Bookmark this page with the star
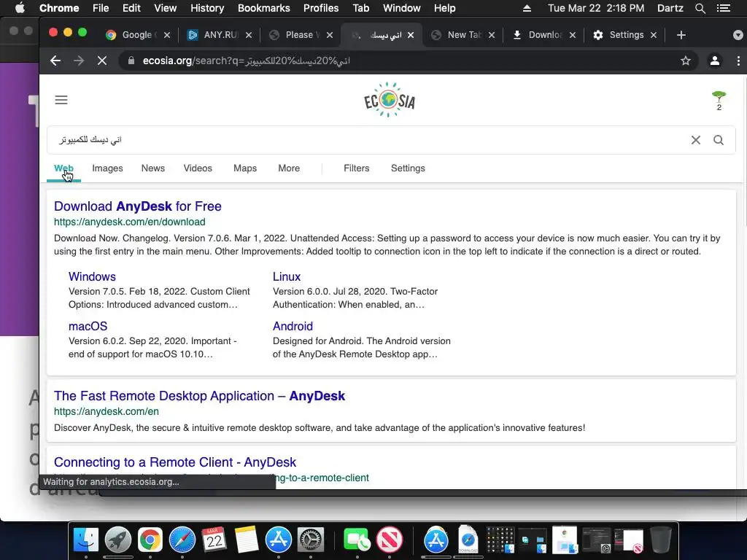 [686, 61]
